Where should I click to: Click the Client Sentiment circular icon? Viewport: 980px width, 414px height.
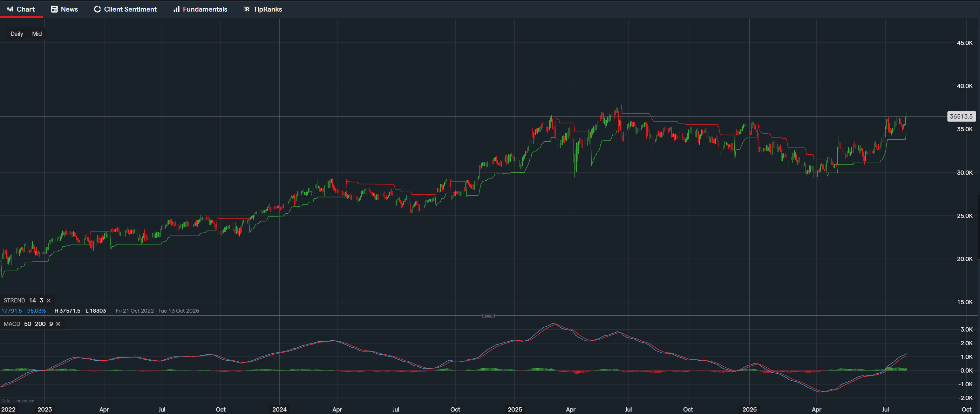tap(97, 9)
